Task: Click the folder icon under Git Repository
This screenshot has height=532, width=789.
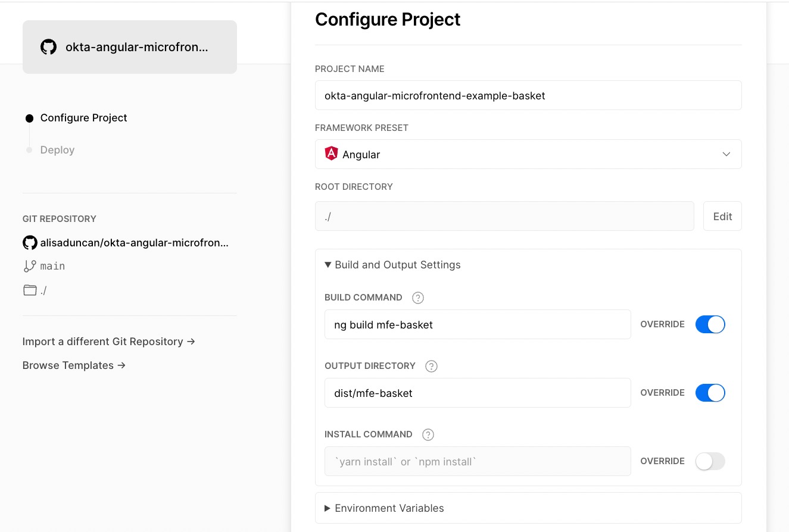Action: point(30,290)
